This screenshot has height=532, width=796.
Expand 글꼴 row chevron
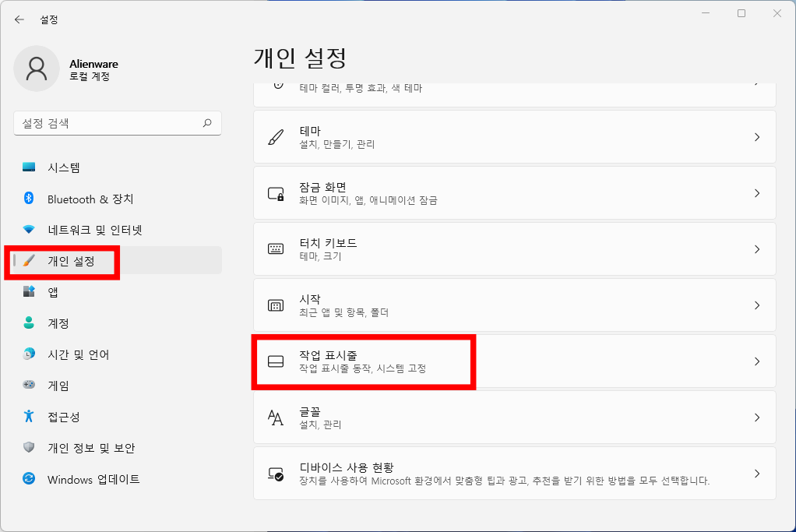757,417
